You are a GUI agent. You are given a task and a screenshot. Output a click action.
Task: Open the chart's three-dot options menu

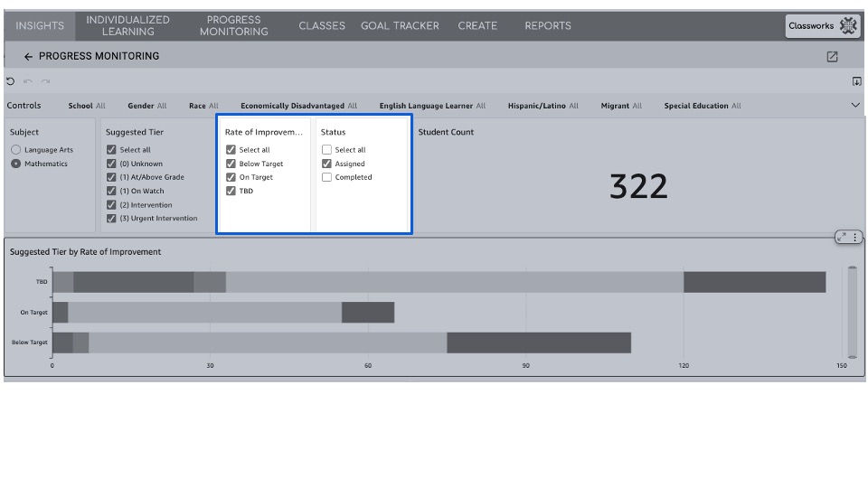[855, 237]
